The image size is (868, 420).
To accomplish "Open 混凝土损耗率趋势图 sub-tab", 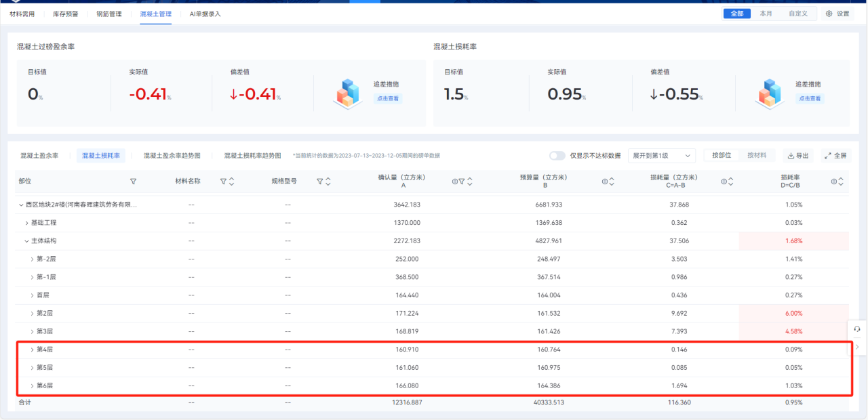I will point(252,156).
